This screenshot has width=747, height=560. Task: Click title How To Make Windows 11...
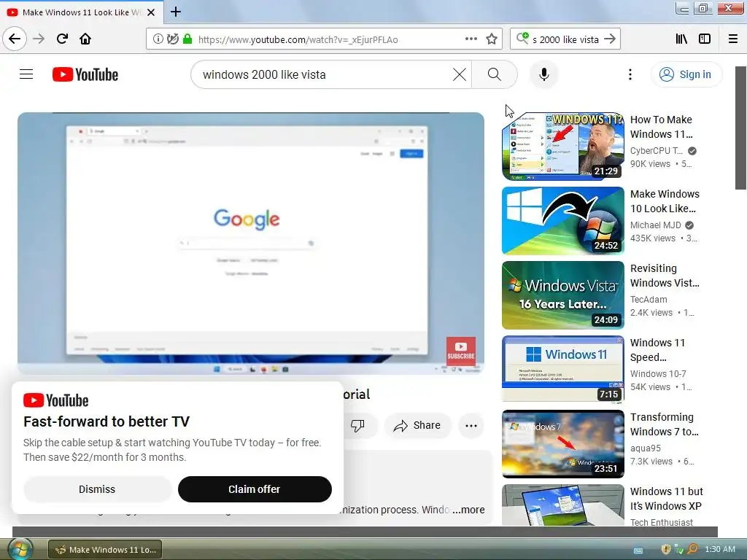(661, 127)
